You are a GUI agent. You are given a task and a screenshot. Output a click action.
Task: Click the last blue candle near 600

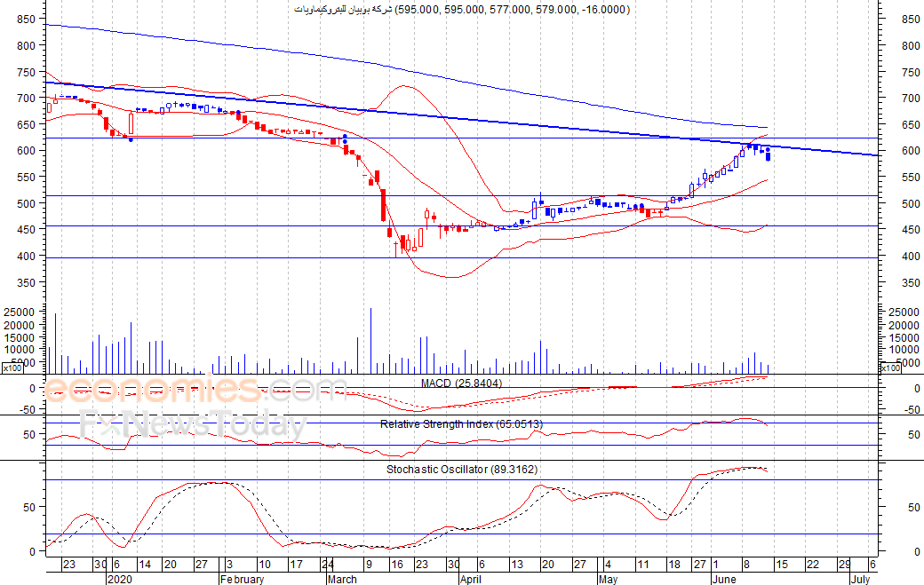pyautogui.click(x=768, y=154)
